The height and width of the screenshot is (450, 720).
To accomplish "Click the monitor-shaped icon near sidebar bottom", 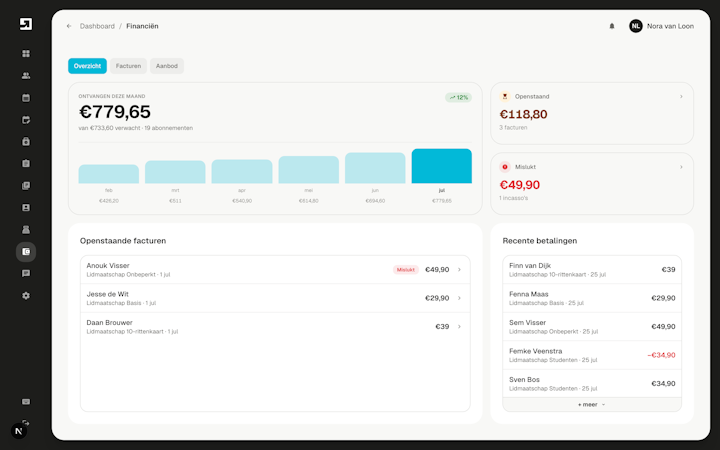I will pos(26,402).
